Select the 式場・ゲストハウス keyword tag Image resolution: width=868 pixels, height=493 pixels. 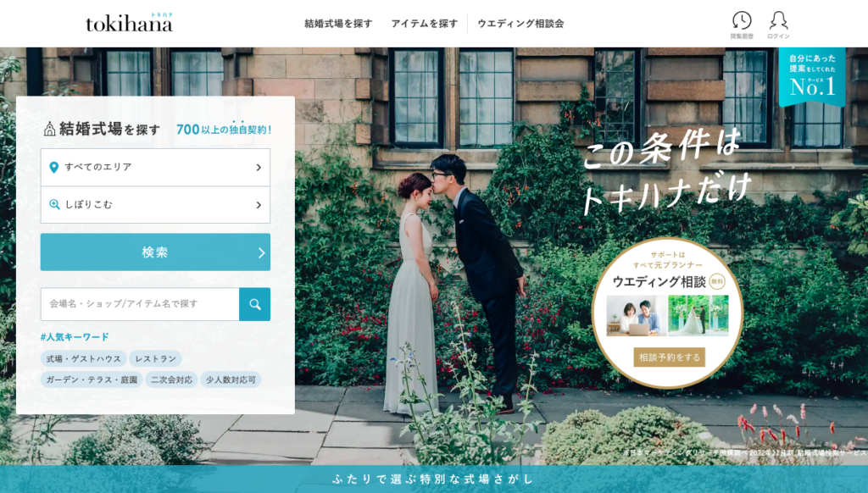pyautogui.click(x=83, y=359)
